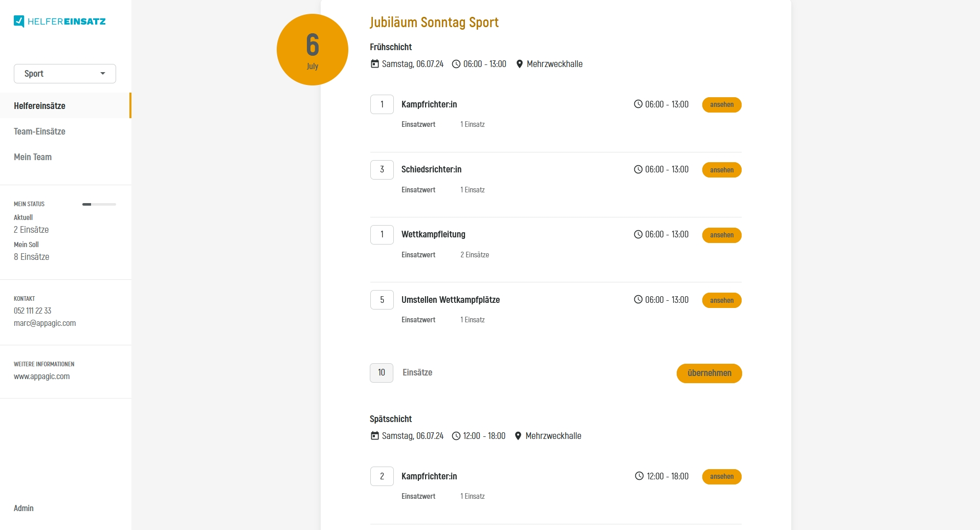Click the calendar icon beside Frühschicht date
Image resolution: width=980 pixels, height=530 pixels.
pos(375,64)
